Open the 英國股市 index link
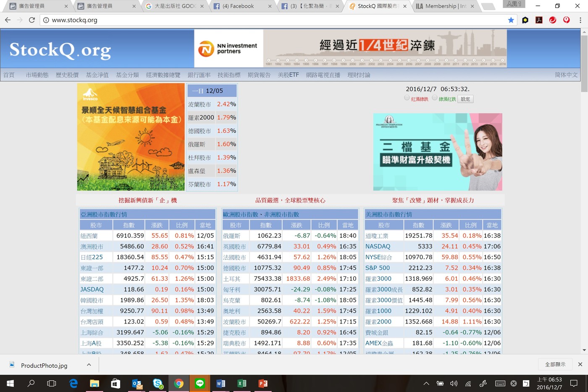This screenshot has width=588, height=392. [x=234, y=247]
